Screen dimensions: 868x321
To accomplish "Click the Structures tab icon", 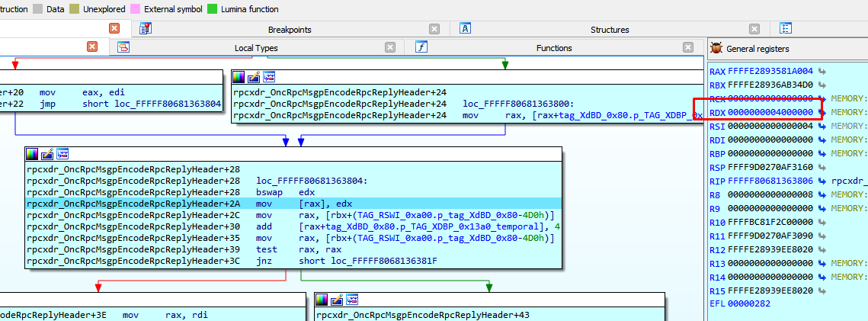I will 466,29.
